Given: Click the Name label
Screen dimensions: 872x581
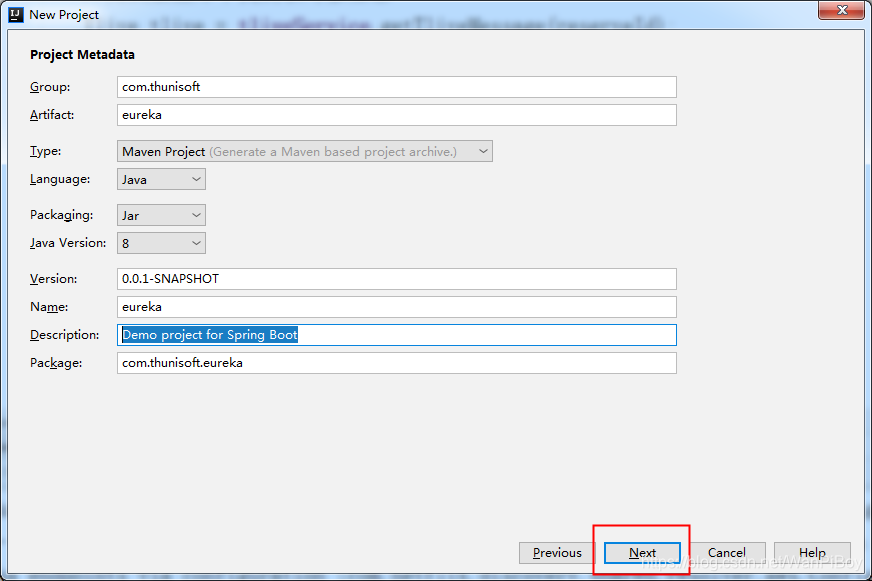Looking at the screenshot, I should 49,307.
